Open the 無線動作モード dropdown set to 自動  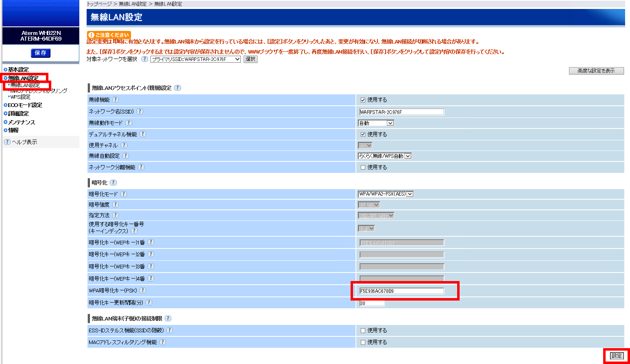coord(376,123)
